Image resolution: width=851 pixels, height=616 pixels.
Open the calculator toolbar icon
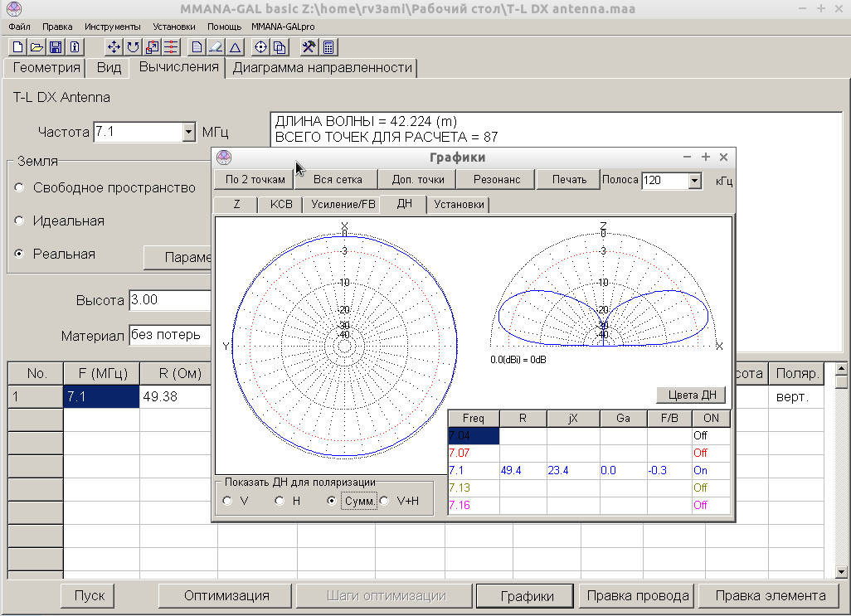pos(328,47)
